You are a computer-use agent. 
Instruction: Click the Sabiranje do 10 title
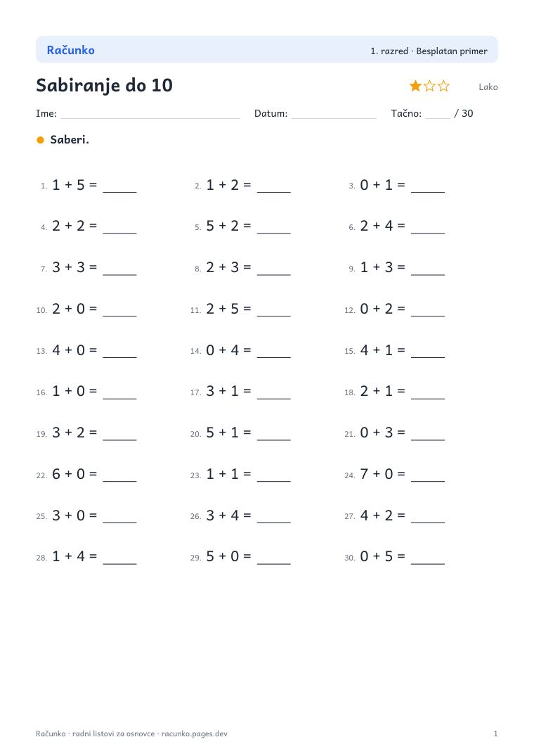(105, 86)
